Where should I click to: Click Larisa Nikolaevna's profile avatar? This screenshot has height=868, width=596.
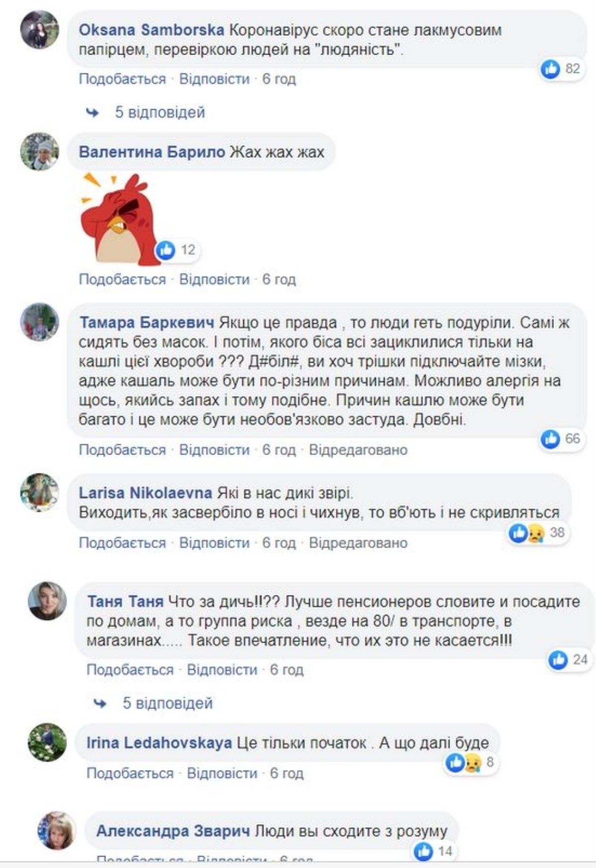point(39,492)
